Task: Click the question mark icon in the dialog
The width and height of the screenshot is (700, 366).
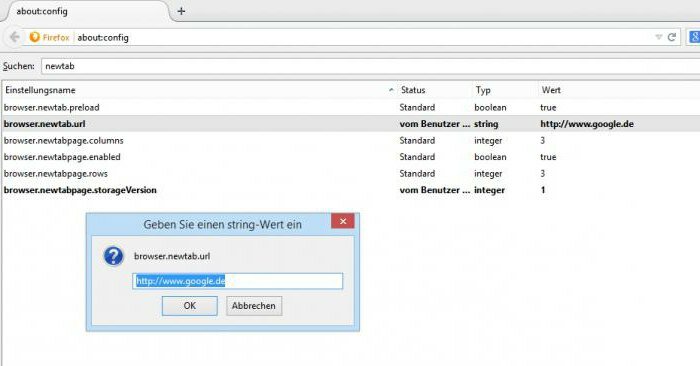Action: click(x=113, y=256)
